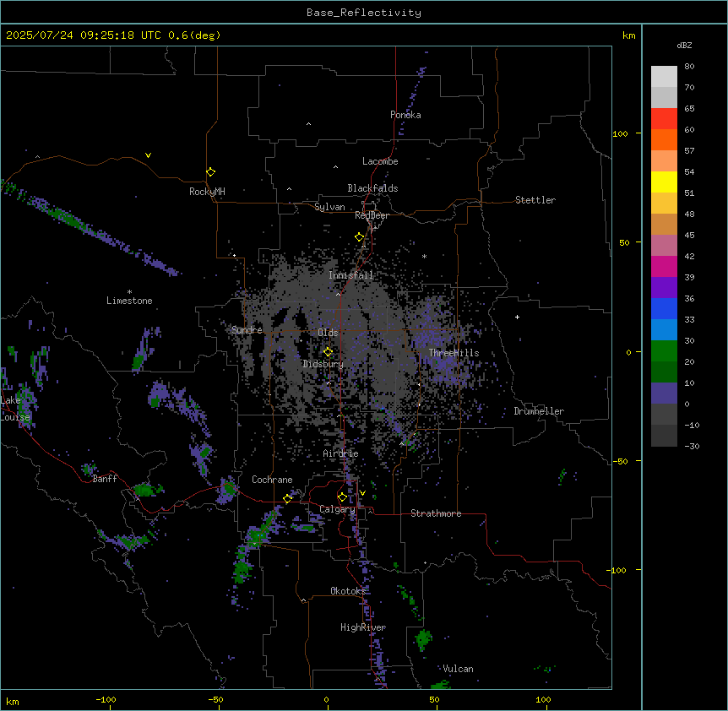Click the -50 tick on the vertical axis
Screen dimensions: 728x711
coord(620,461)
